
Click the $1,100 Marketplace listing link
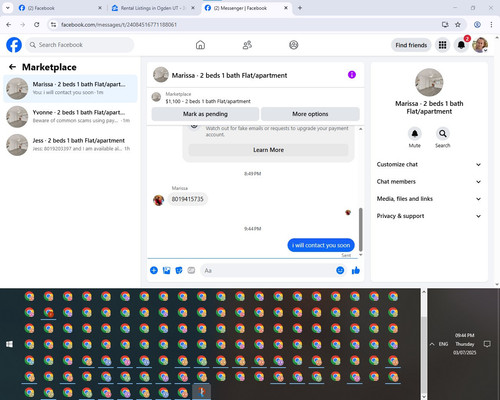point(208,101)
